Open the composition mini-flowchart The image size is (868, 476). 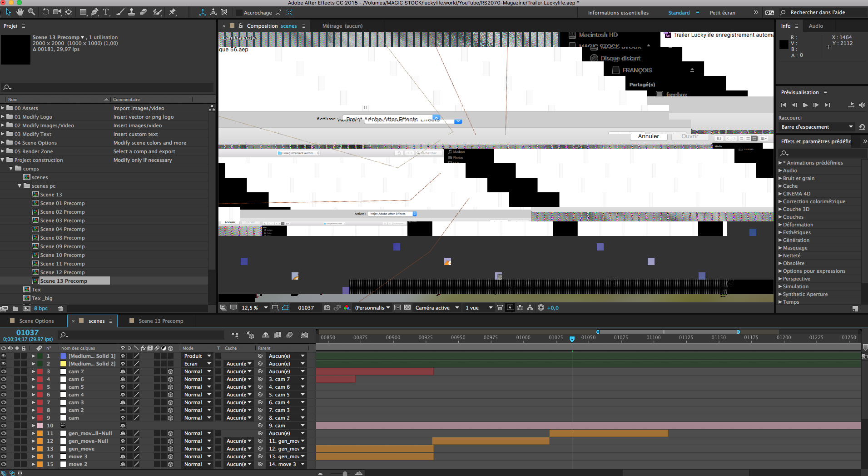coord(235,336)
